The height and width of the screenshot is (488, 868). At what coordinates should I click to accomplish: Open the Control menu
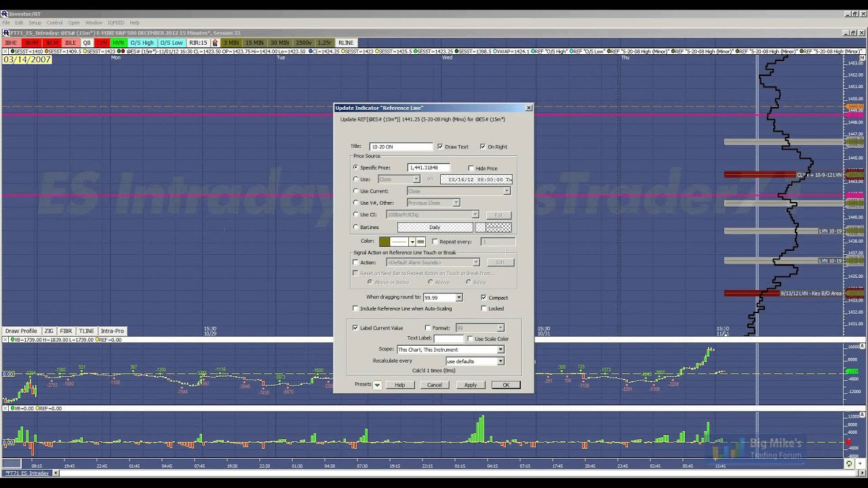54,23
